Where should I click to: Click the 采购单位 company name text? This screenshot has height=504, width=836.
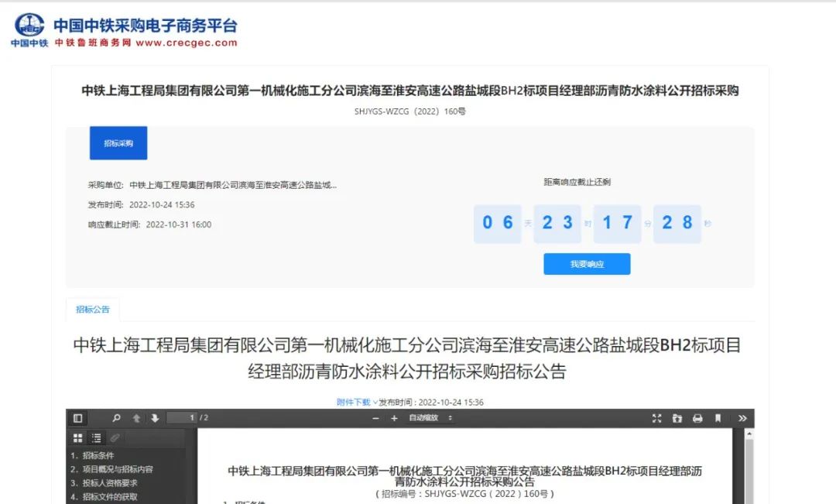point(233,185)
